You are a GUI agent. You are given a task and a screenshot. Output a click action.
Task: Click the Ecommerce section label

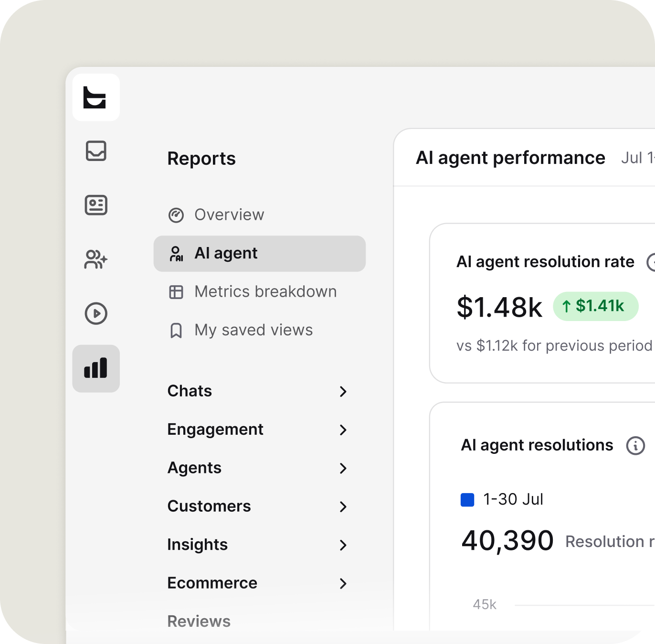click(212, 583)
